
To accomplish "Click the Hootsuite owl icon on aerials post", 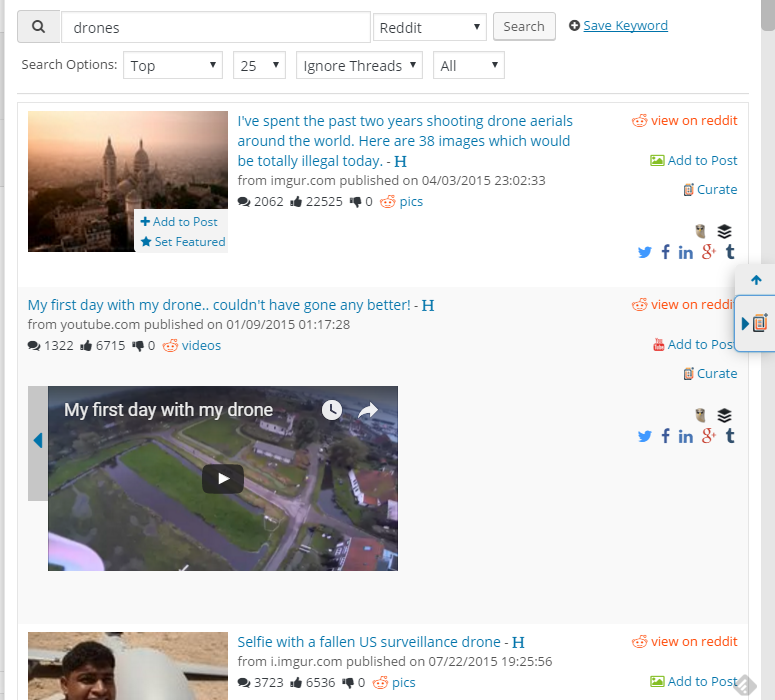I will tap(700, 231).
